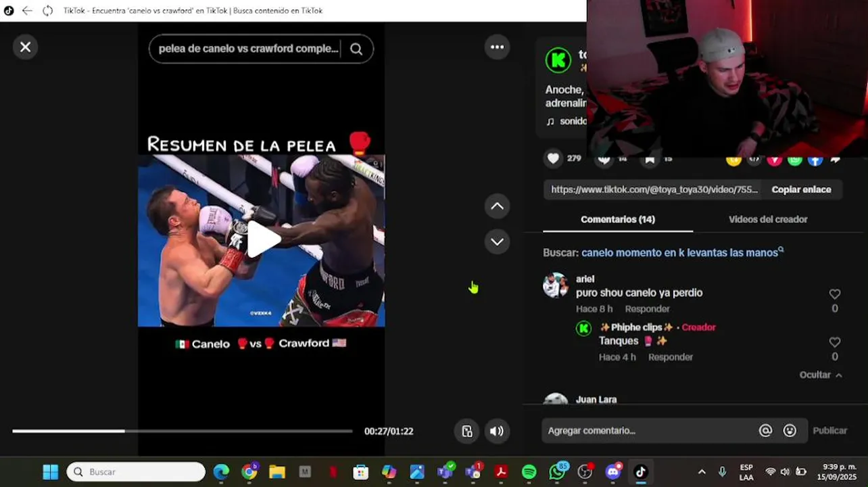
Task: Collapse replies with Ocultar
Action: [x=821, y=375]
